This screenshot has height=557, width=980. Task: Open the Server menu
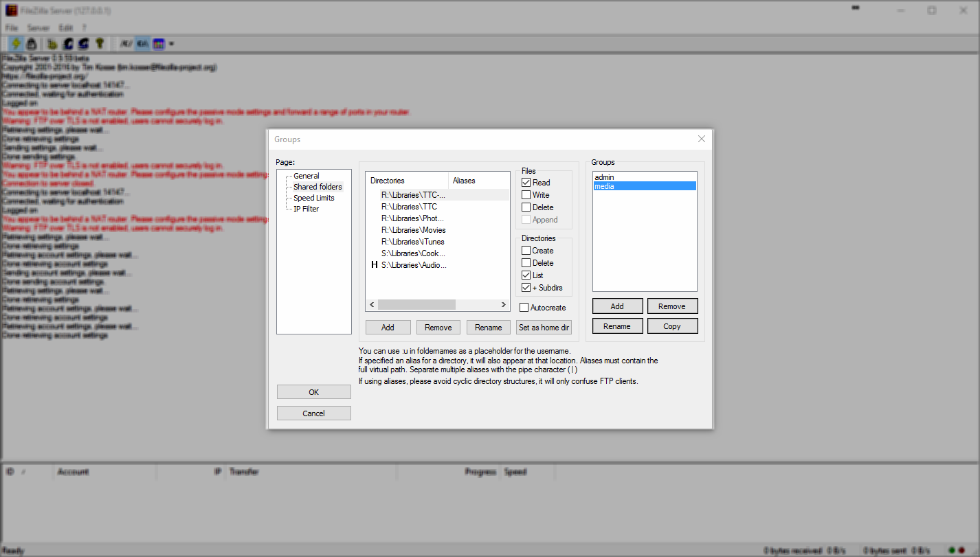[x=38, y=27]
